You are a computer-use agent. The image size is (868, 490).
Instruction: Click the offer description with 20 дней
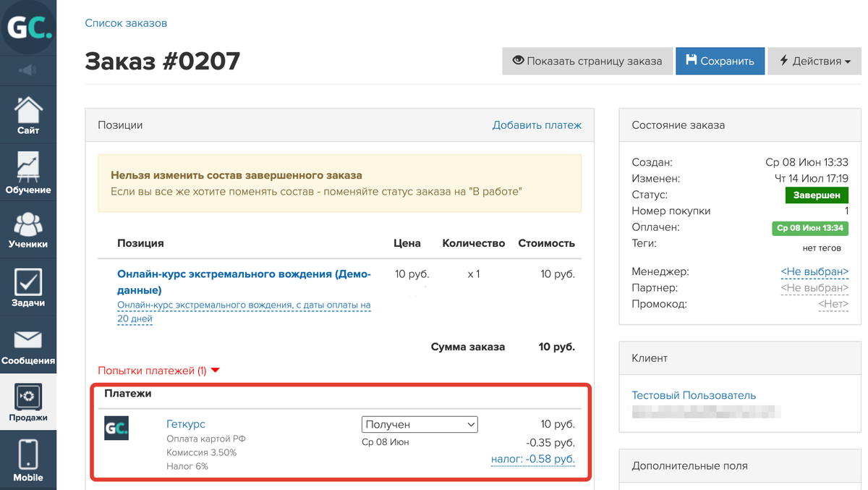click(x=244, y=312)
